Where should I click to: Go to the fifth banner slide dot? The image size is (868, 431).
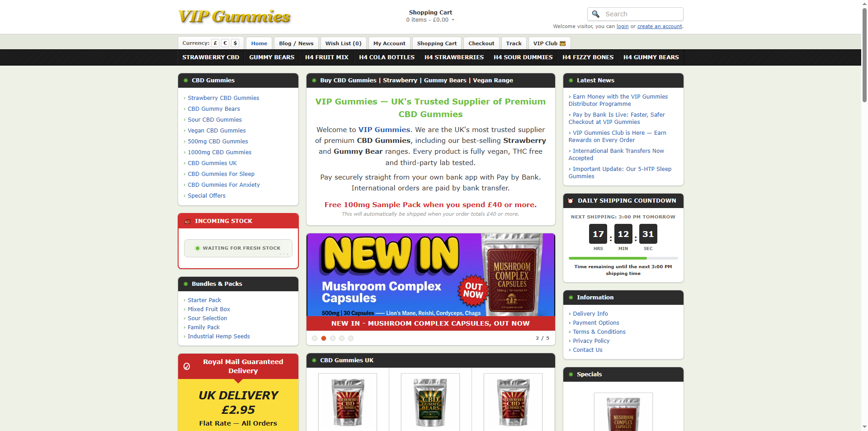click(x=351, y=338)
